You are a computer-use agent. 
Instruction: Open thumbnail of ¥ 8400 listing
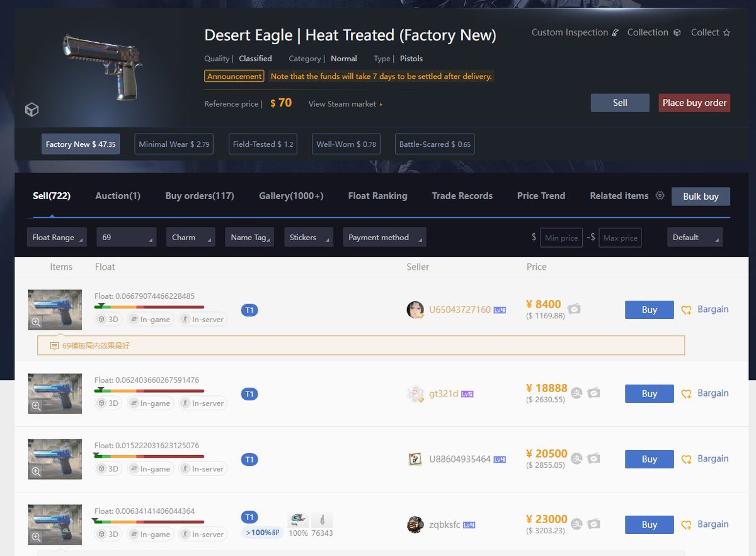pos(55,310)
